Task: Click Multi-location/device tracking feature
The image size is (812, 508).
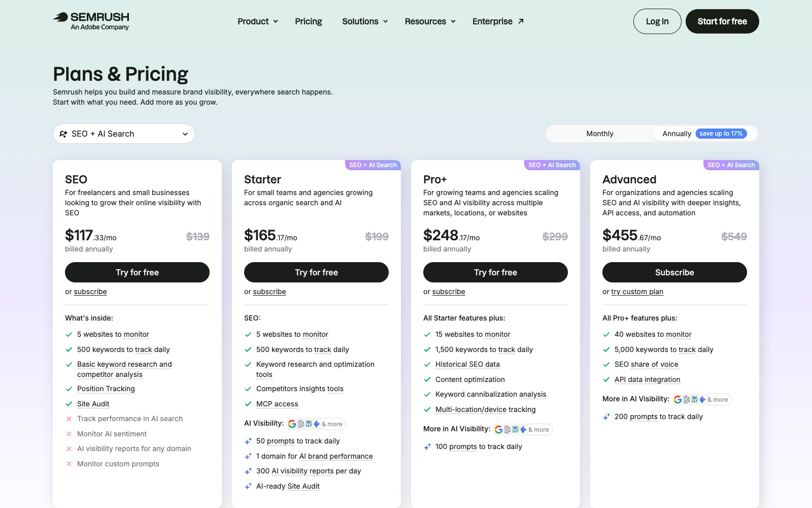Action: click(x=486, y=409)
